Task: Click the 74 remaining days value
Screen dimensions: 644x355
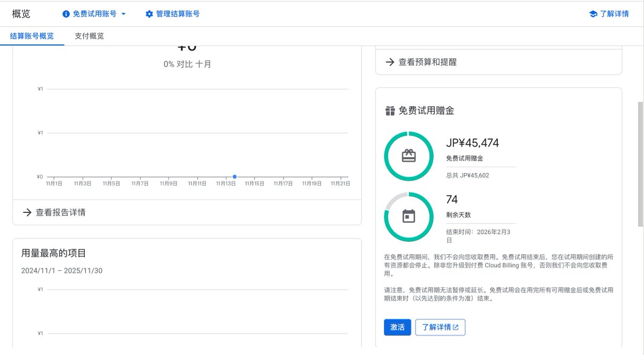Action: coord(452,199)
